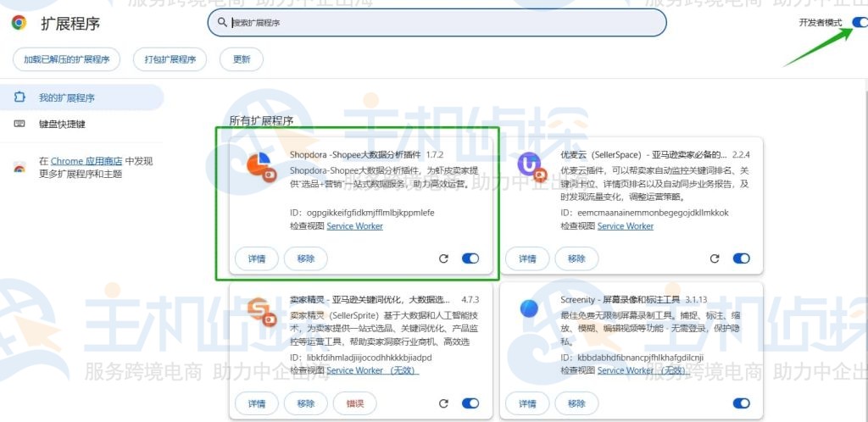Click 错误 button for 卖家精灵

point(355,403)
